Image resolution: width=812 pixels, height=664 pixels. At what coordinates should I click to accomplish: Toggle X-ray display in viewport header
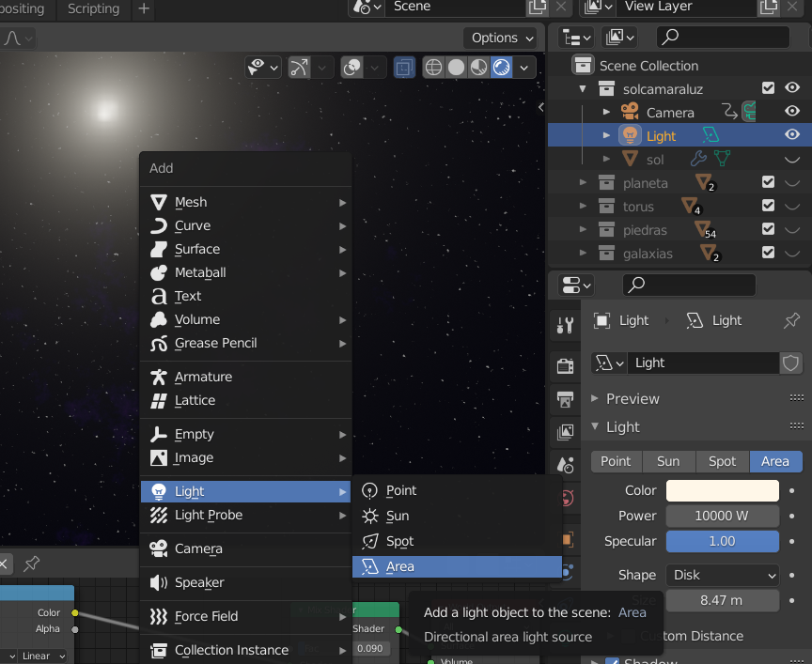point(404,68)
